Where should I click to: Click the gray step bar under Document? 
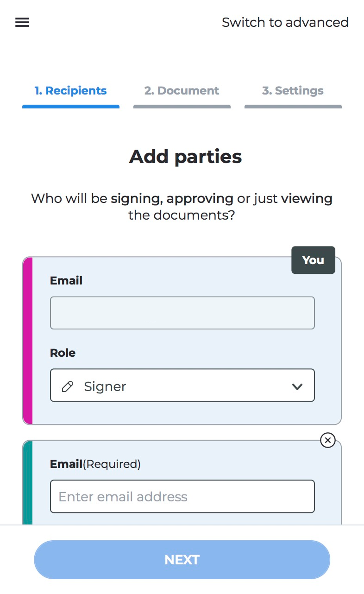pos(182,107)
